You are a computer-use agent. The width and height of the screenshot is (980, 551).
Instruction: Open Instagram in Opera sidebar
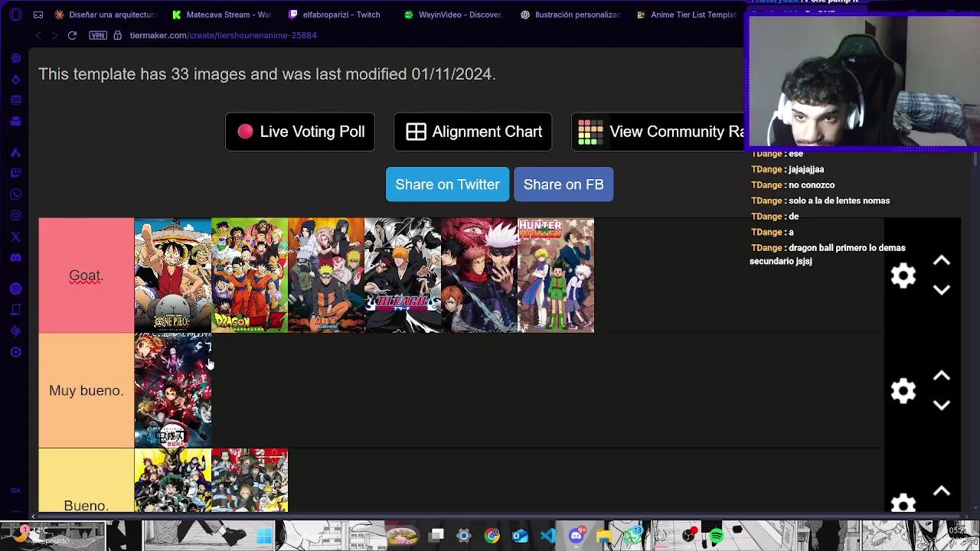click(15, 216)
